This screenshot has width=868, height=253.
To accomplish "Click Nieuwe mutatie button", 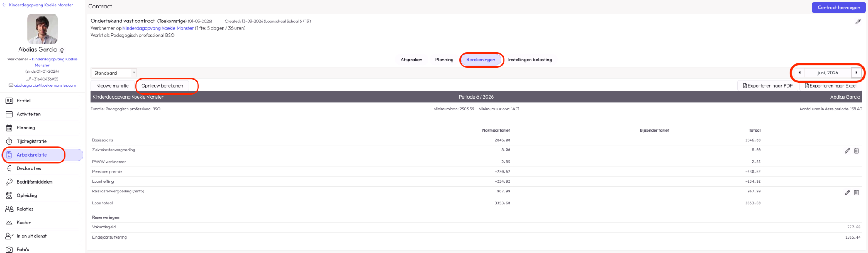I will (x=112, y=86).
